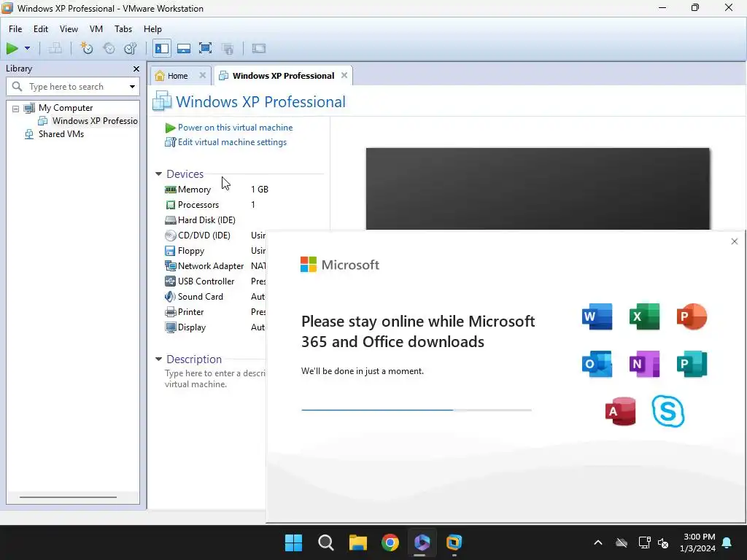Close the Windows XP Professional tab
Screen dimensions: 747x560
(x=344, y=75)
